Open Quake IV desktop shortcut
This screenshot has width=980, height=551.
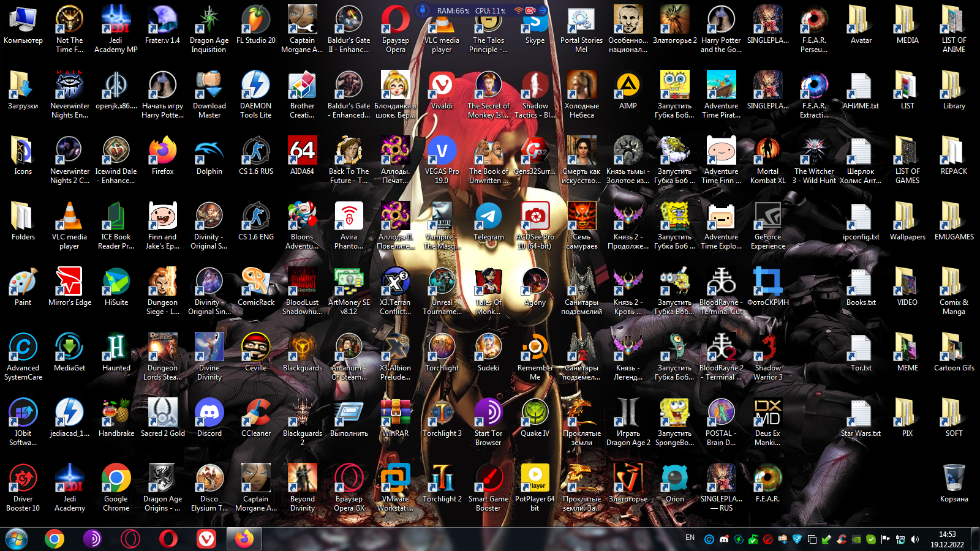(x=535, y=418)
